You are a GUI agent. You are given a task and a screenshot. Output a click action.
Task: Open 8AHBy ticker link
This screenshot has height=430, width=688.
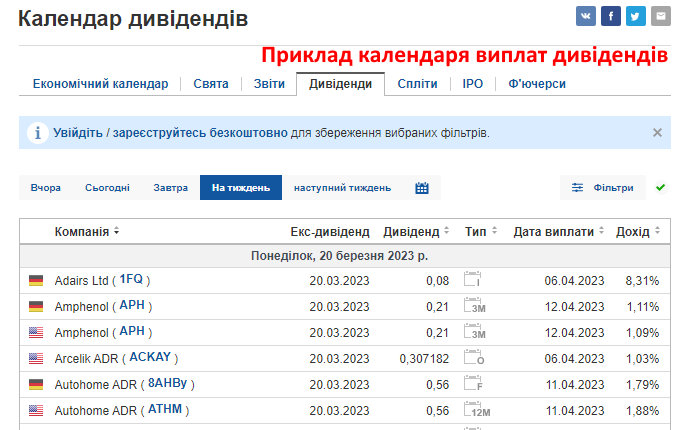168,383
